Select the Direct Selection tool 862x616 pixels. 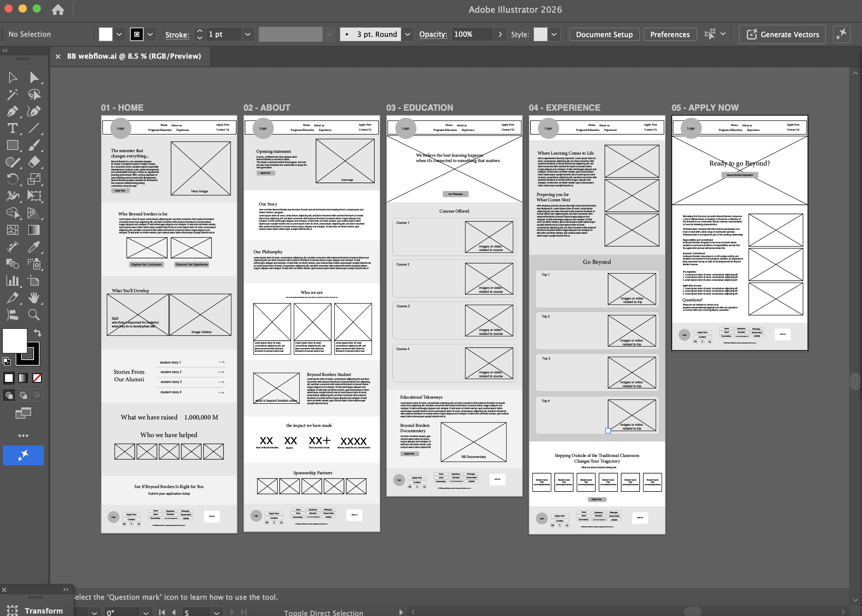click(34, 78)
